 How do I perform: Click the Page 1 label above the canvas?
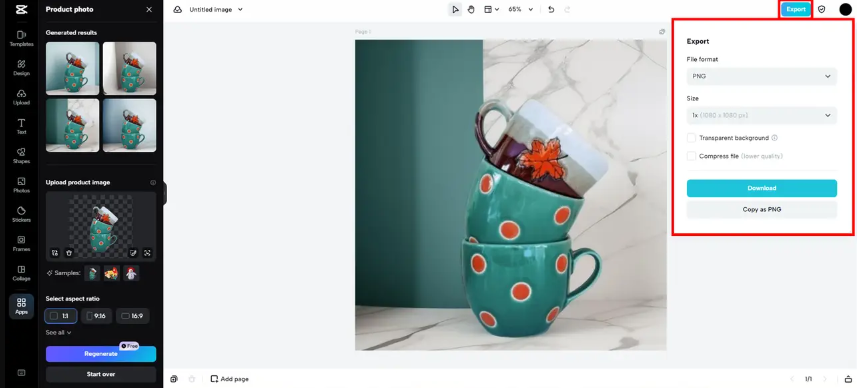(363, 32)
